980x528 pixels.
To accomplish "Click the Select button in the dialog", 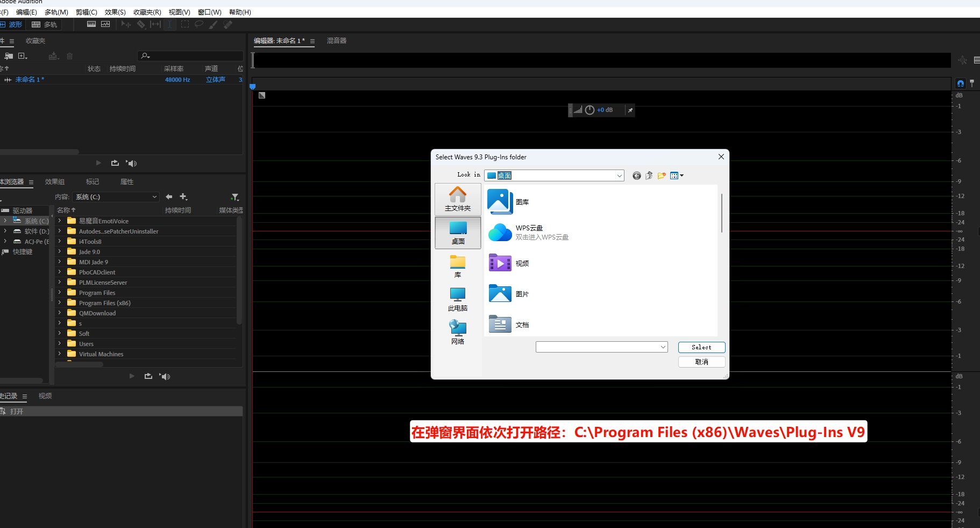I will [701, 347].
